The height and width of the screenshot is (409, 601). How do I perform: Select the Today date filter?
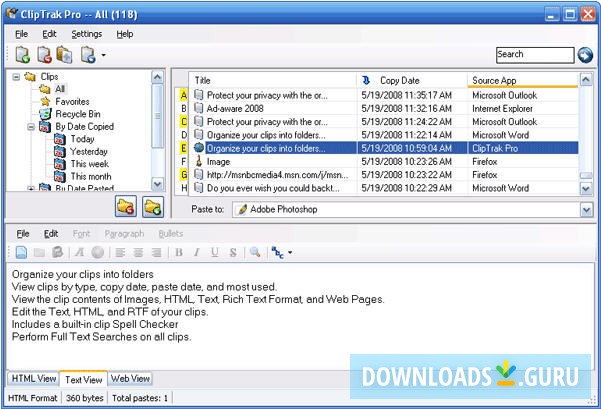pyautogui.click(x=82, y=139)
